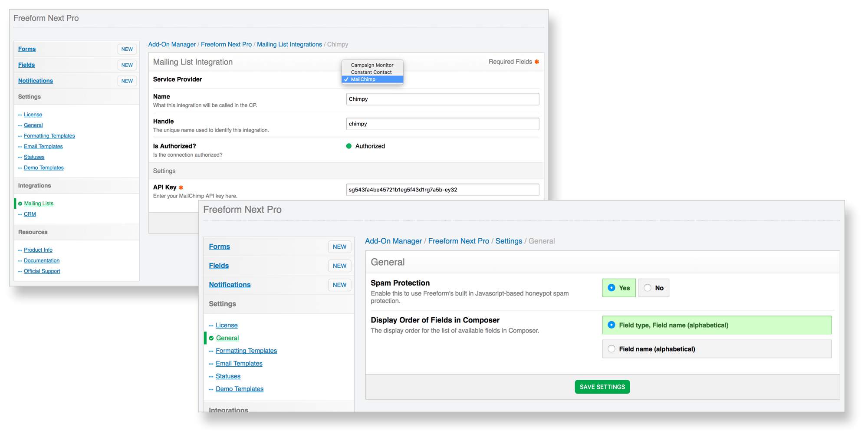Select Field name (alphabetical) display order
The height and width of the screenshot is (434, 868).
click(x=717, y=349)
